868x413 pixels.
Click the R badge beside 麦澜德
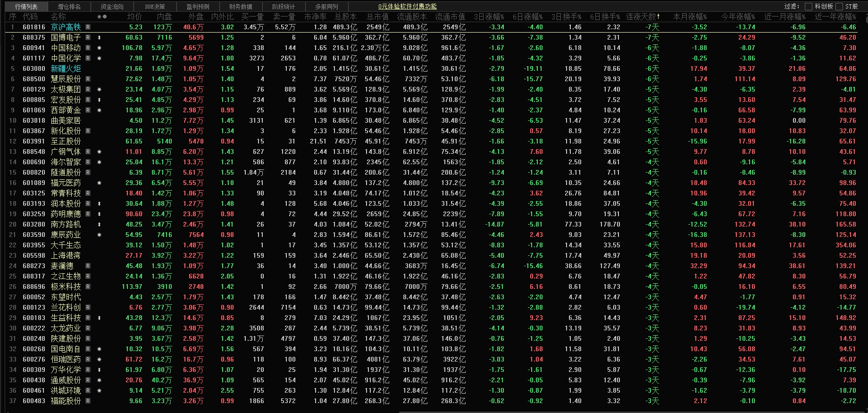tap(88, 266)
